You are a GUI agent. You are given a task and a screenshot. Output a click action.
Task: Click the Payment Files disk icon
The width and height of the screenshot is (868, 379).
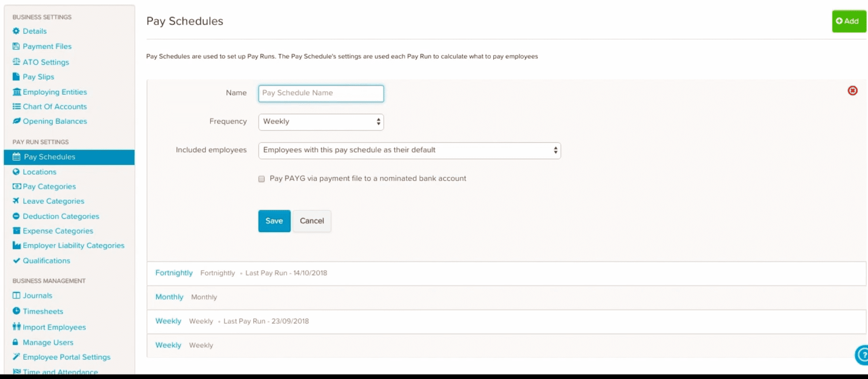coord(16,46)
